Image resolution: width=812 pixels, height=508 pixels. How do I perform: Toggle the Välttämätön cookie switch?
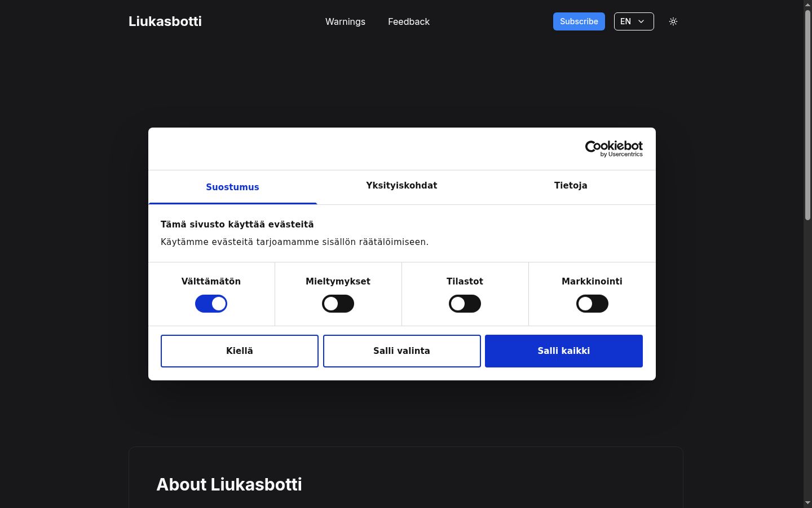pos(211,304)
